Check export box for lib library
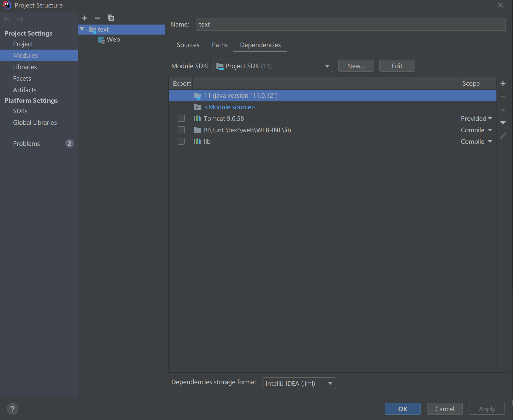 181,141
